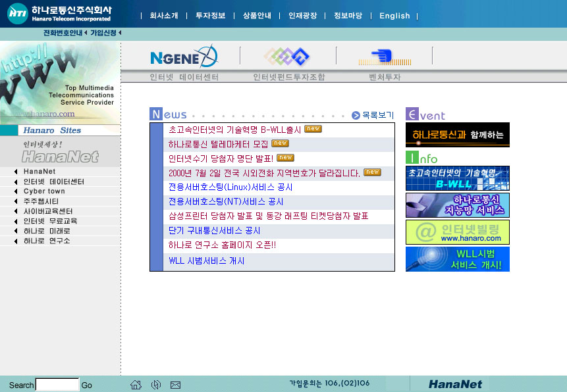Click the www.hanaro.com link under the WWW image

43,114
